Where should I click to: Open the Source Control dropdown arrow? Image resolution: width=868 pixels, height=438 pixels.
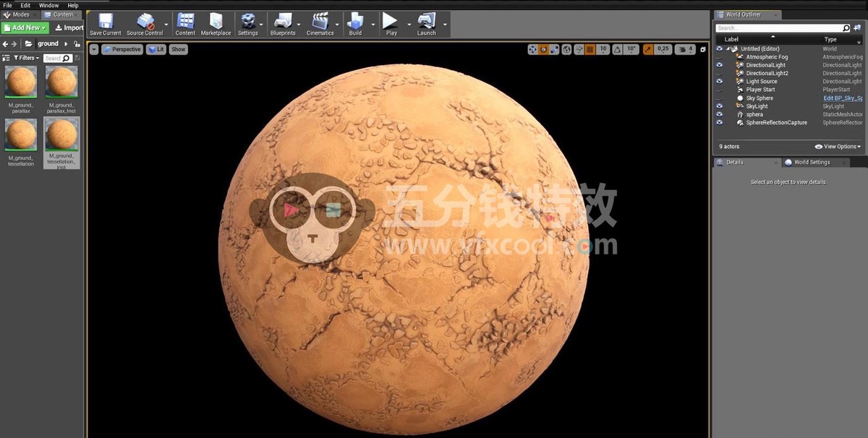click(x=167, y=25)
